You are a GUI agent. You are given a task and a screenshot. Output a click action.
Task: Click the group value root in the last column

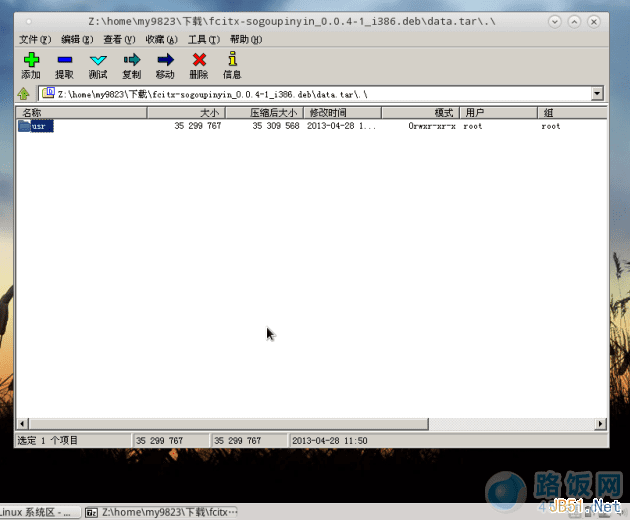pos(550,126)
